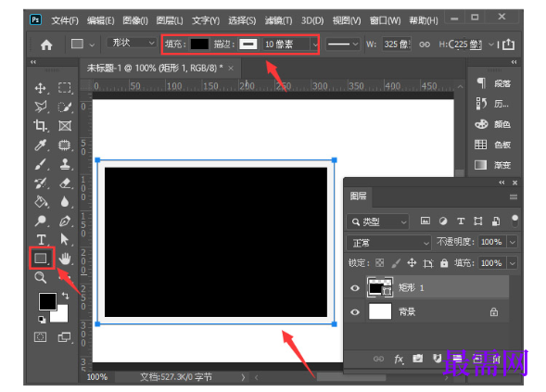
Task: Change screen mode icon
Action: click(x=64, y=337)
